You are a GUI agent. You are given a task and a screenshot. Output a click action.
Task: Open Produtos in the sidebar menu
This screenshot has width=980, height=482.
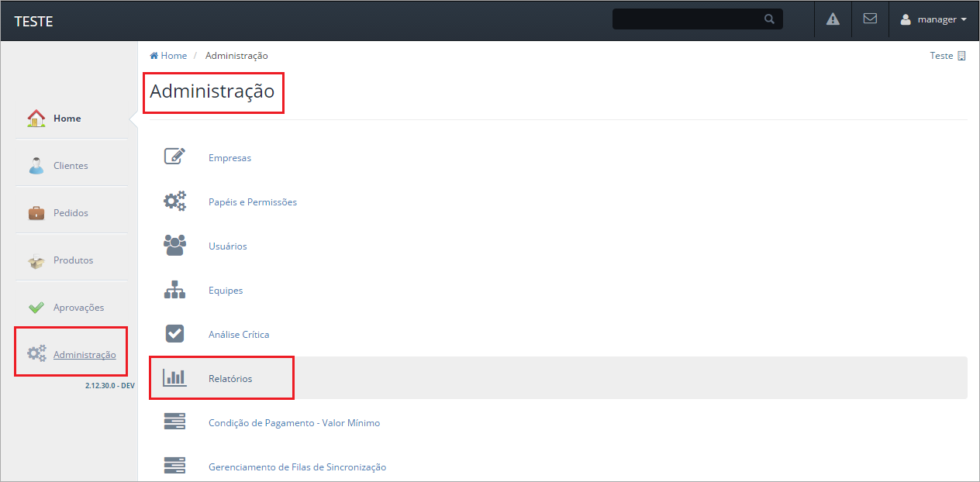click(x=73, y=260)
